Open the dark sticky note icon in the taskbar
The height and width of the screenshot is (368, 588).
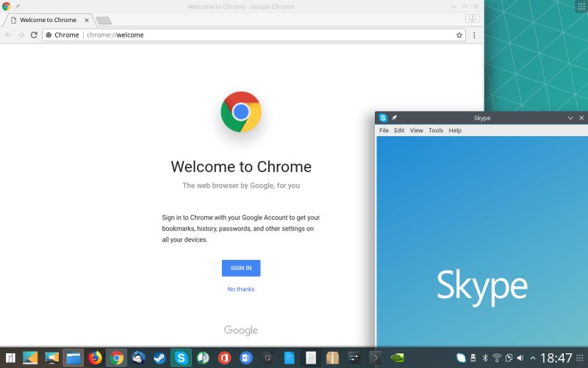point(268,358)
